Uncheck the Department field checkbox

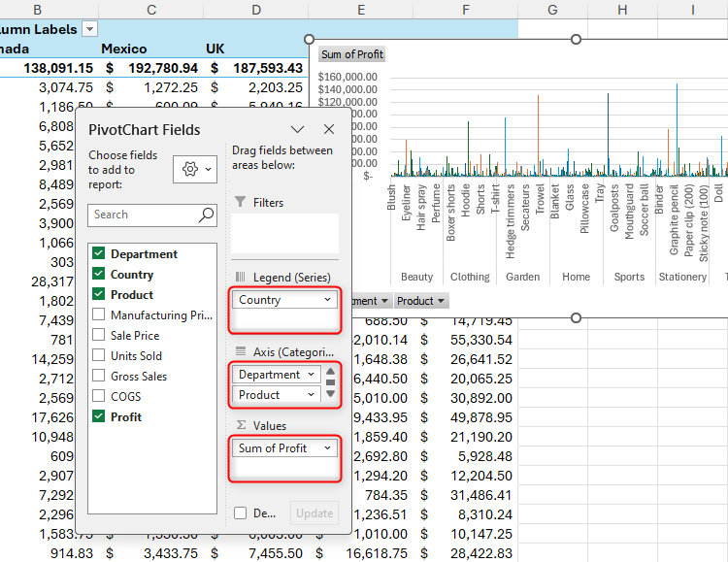[98, 253]
